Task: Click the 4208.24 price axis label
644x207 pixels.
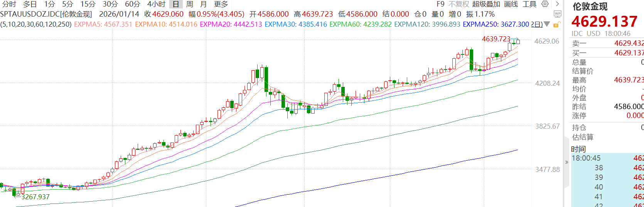Action: tap(547, 83)
